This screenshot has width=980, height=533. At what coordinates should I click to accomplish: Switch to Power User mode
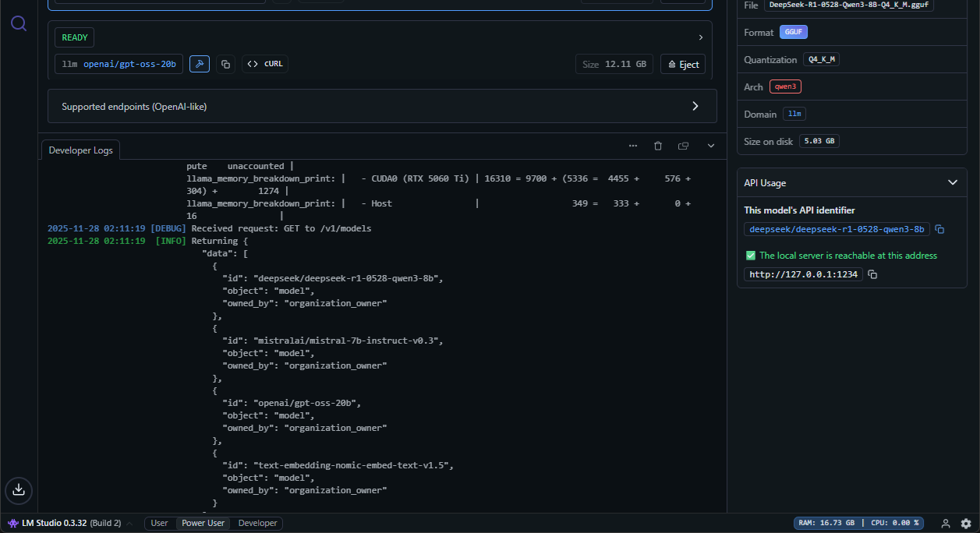(x=203, y=524)
